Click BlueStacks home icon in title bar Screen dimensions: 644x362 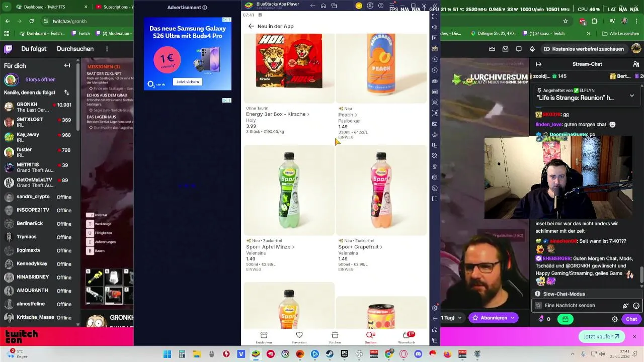point(323,6)
